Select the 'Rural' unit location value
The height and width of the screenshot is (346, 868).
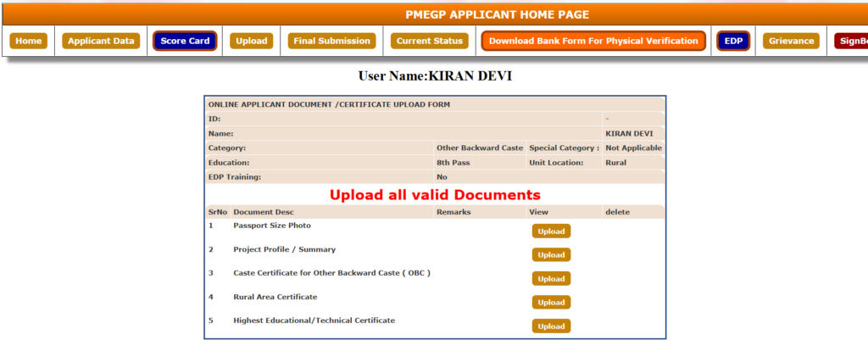[615, 163]
